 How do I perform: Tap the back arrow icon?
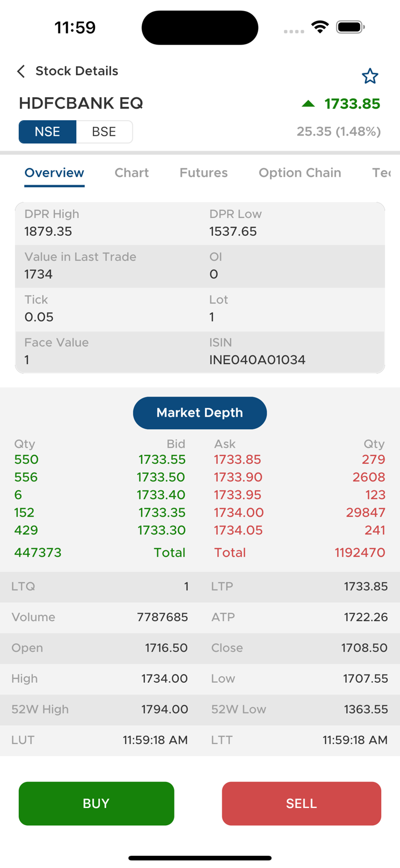pyautogui.click(x=21, y=71)
